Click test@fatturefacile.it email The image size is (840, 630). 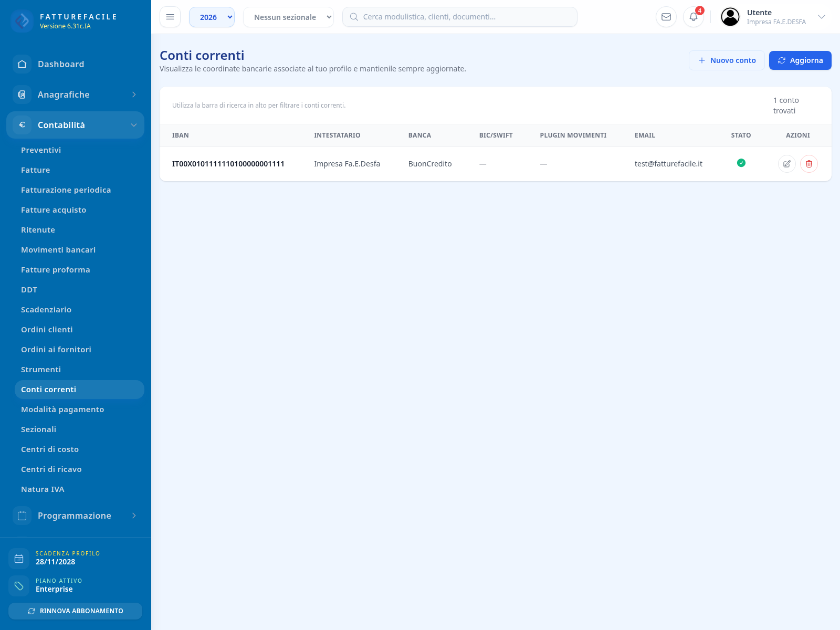point(668,164)
